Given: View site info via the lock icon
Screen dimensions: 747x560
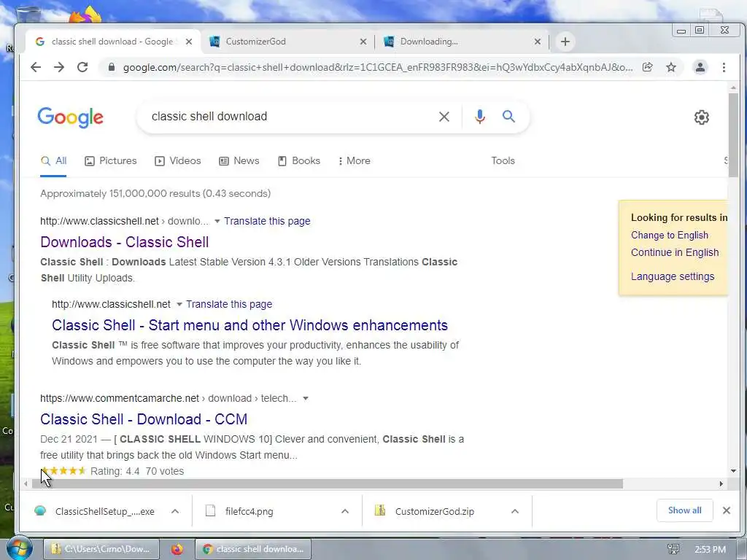Looking at the screenshot, I should 112,67.
